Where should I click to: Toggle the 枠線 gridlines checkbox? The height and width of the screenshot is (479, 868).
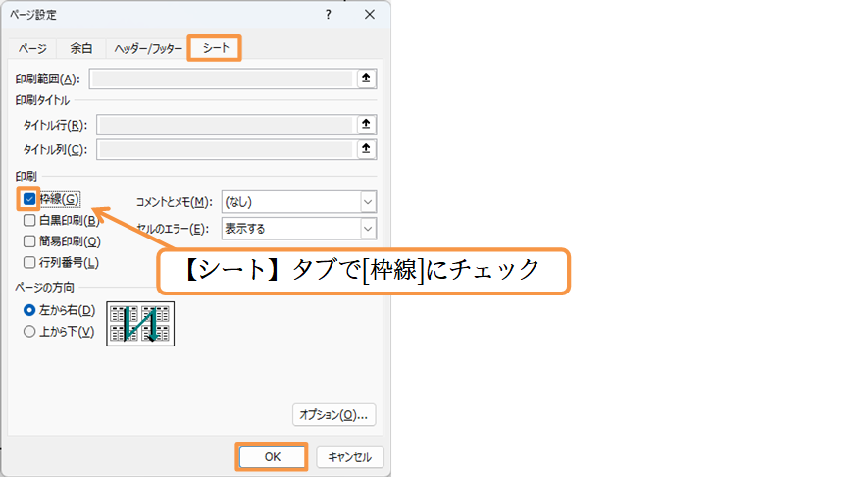(x=29, y=199)
